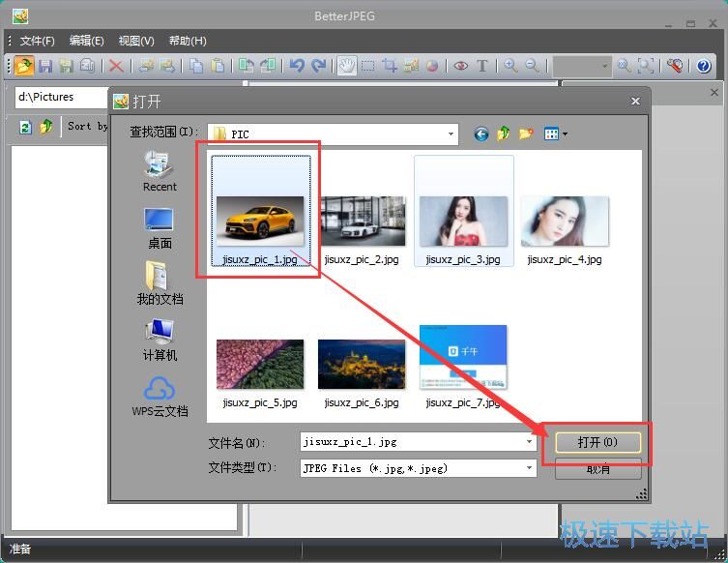Click the open file toolbar icon

click(x=24, y=66)
